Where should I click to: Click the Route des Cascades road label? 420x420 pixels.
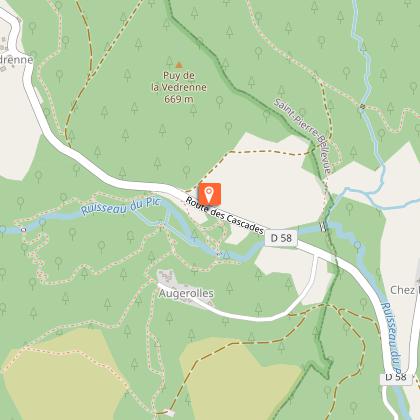[x=225, y=216]
